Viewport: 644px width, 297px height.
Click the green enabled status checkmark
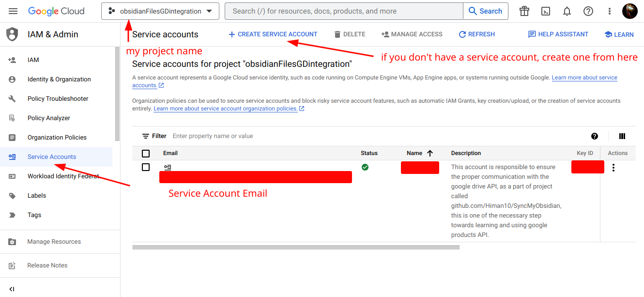click(365, 167)
